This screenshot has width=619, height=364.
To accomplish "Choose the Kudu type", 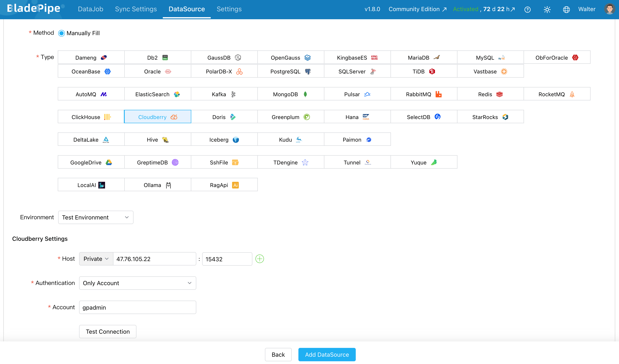I will (291, 140).
